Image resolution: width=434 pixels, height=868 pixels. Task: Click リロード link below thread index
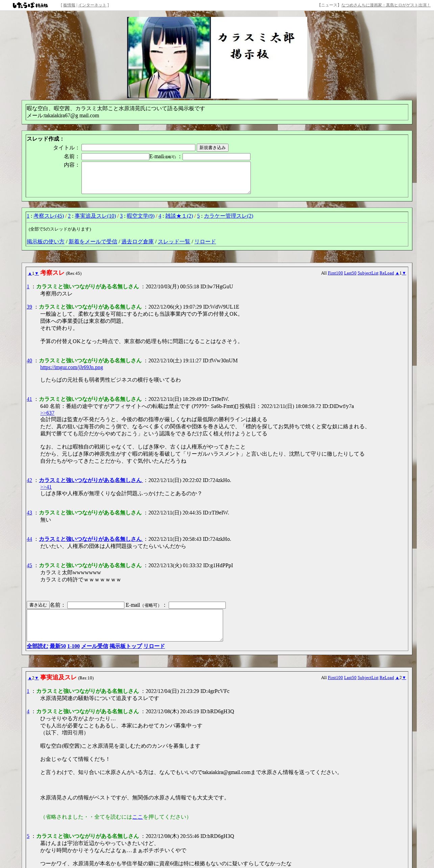pos(205,242)
